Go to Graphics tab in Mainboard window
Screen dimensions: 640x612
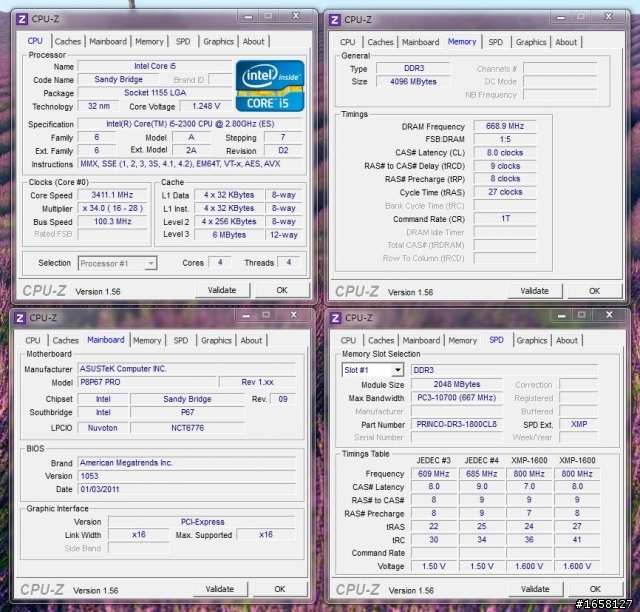216,340
